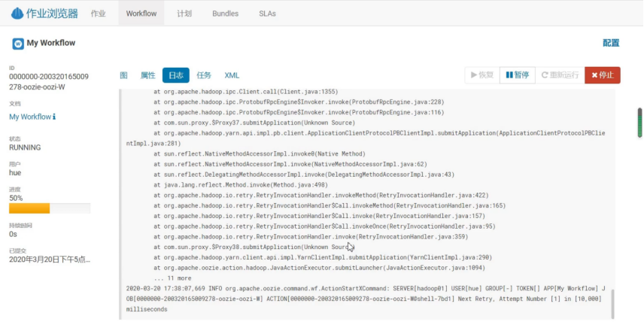
Task: Open the 计划 tab
Action: 184,14
